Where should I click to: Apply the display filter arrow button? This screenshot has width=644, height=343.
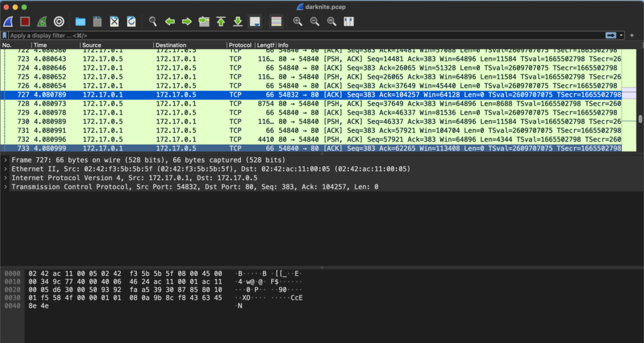point(611,35)
